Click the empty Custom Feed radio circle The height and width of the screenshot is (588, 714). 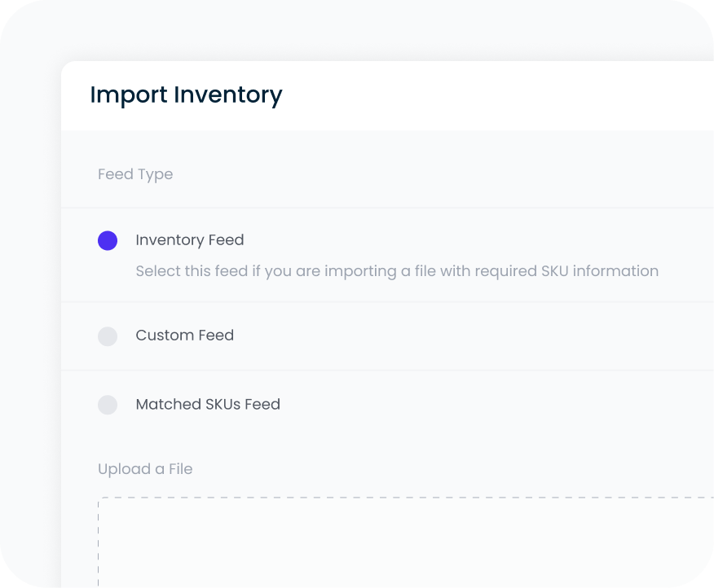click(x=107, y=336)
